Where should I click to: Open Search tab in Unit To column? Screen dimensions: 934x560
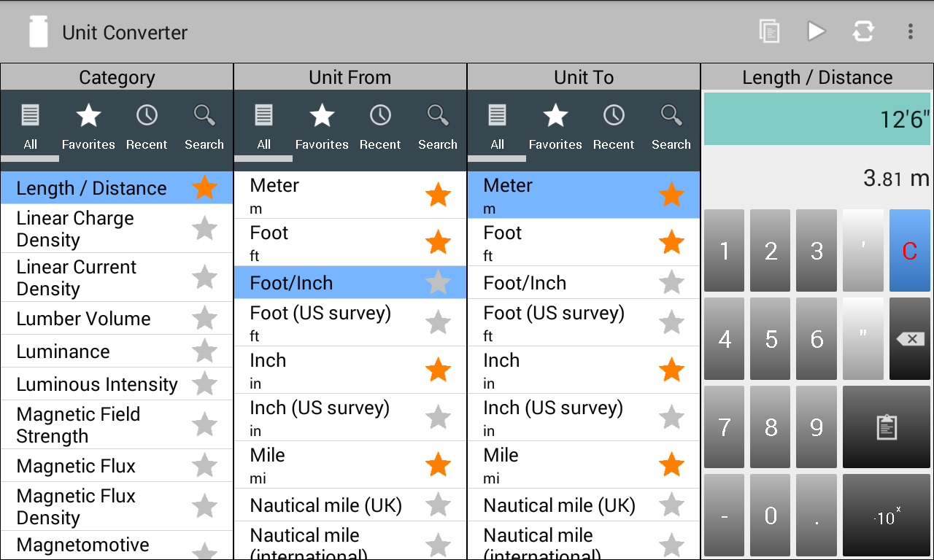pyautogui.click(x=671, y=127)
